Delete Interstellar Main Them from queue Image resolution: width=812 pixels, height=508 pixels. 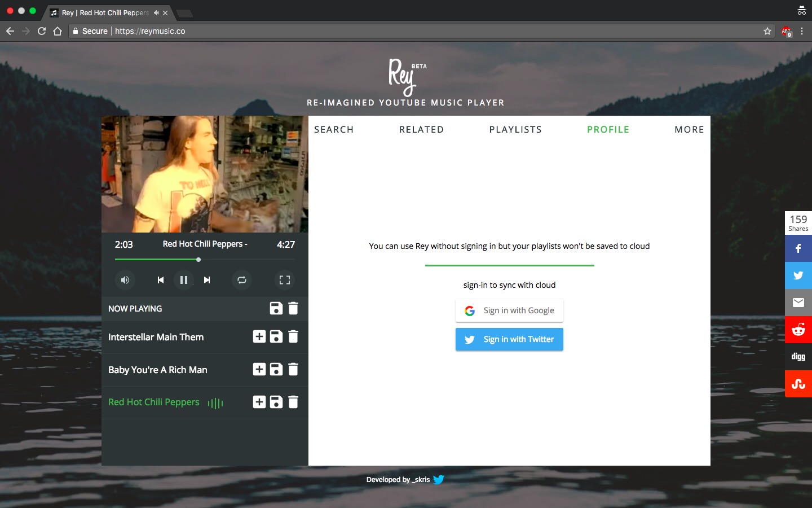293,336
